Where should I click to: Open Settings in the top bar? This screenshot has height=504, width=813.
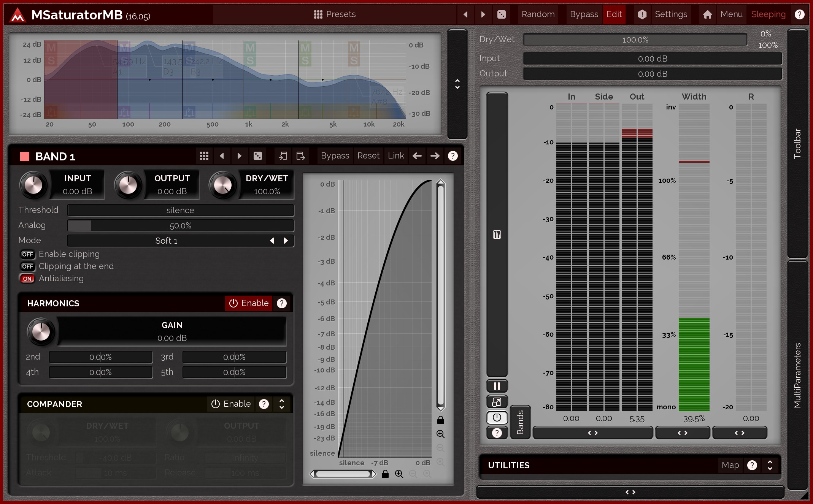[x=671, y=14]
